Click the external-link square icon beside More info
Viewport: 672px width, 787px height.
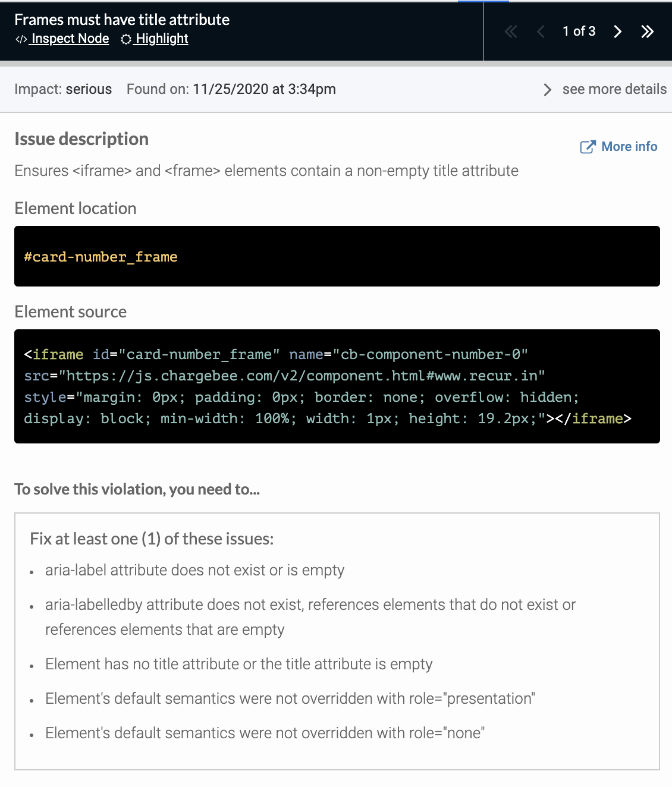(x=588, y=146)
